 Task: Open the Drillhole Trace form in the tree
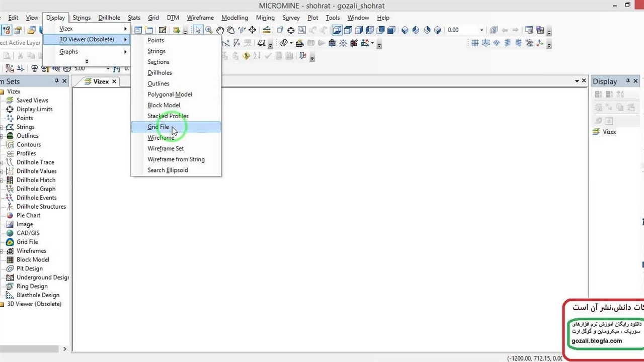click(35, 162)
